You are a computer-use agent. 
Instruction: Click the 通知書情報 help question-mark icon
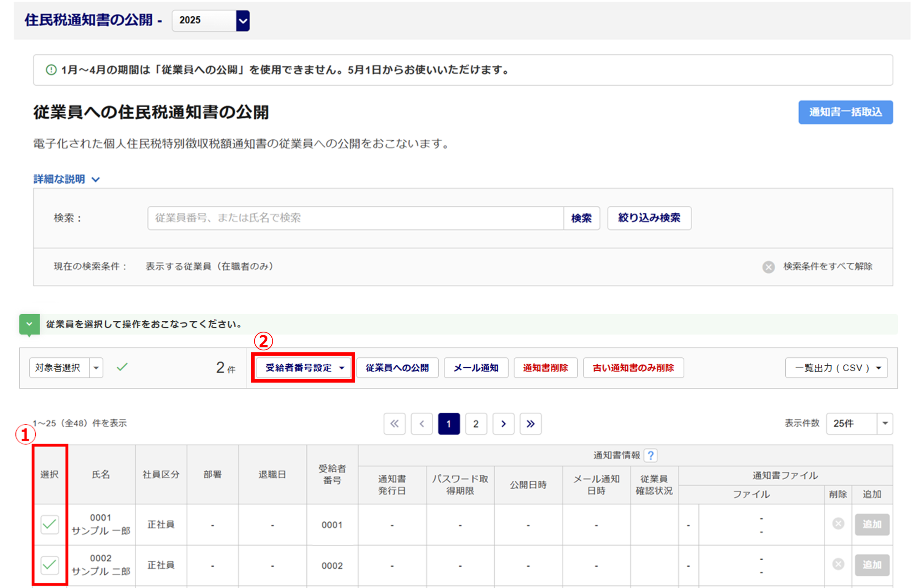(650, 455)
